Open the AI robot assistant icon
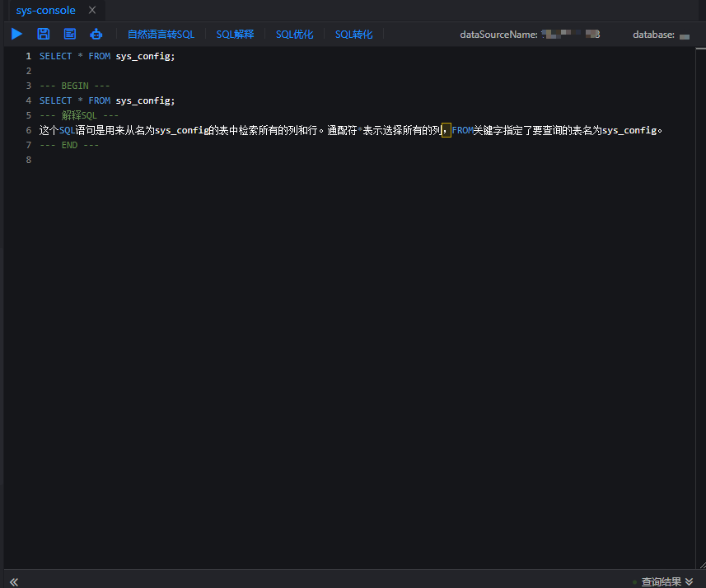The height and width of the screenshot is (588, 706). (x=96, y=34)
